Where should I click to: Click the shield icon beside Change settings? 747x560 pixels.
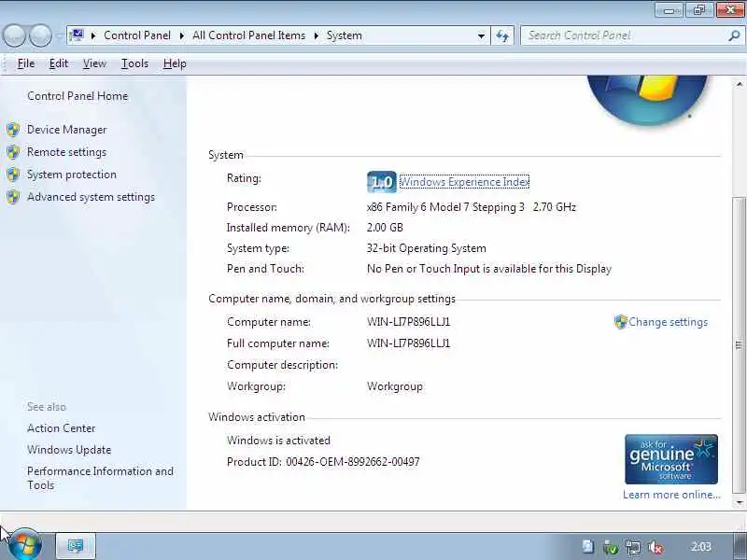click(x=620, y=322)
